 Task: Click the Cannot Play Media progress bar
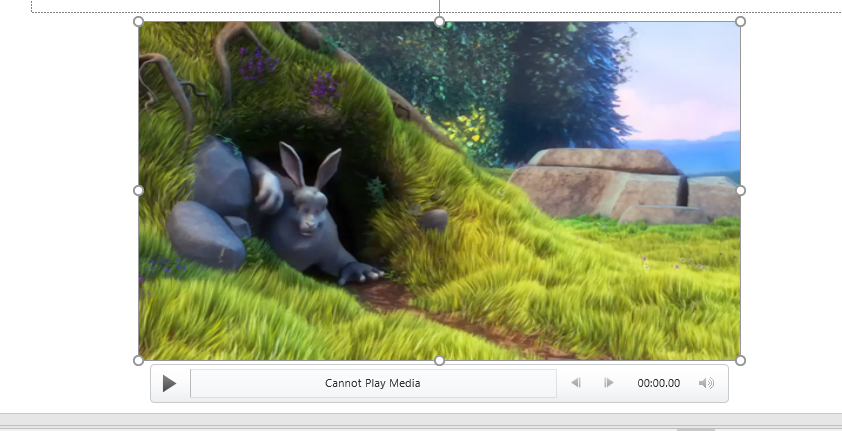[x=373, y=383]
